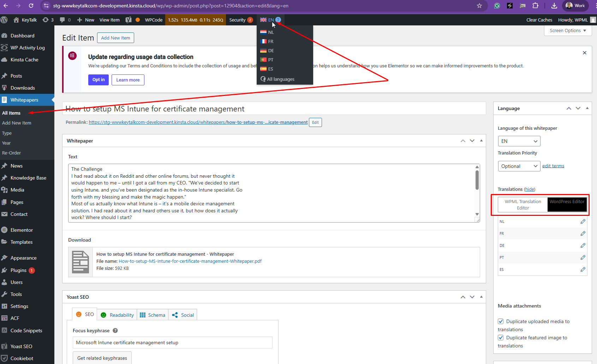Open the comments bubble icon
The height and width of the screenshot is (364, 597).
62,20
